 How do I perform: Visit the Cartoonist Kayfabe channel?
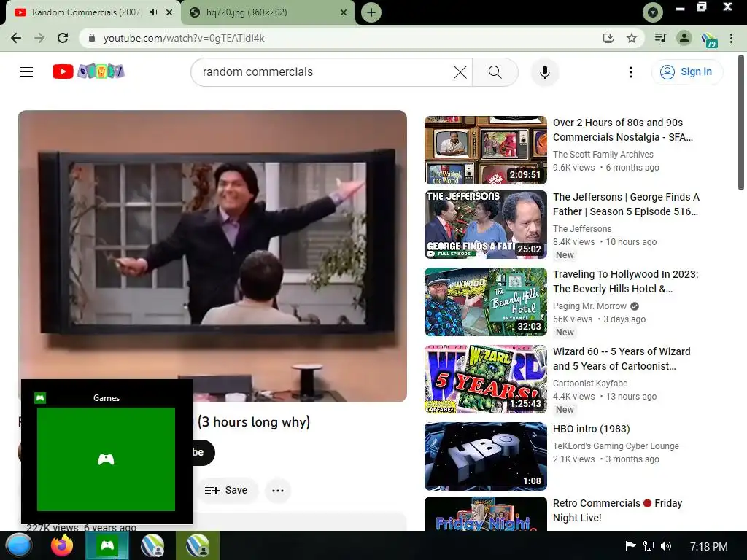click(590, 384)
